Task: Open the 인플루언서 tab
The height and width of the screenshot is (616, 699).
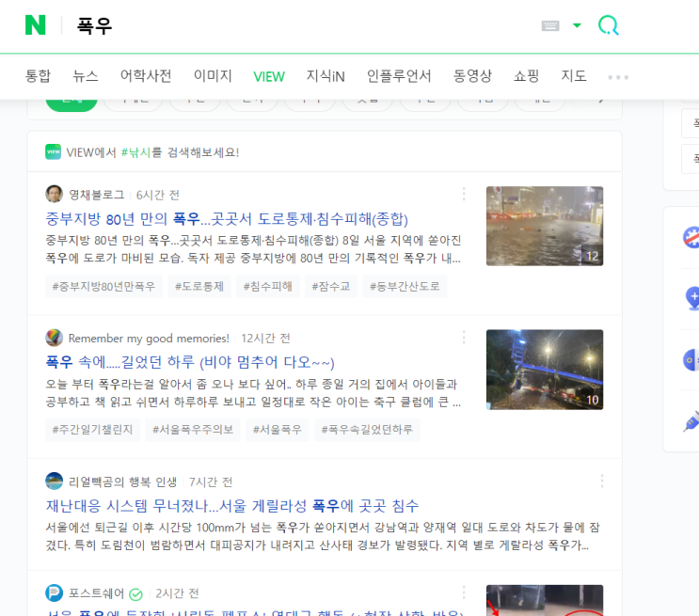Action: (399, 76)
